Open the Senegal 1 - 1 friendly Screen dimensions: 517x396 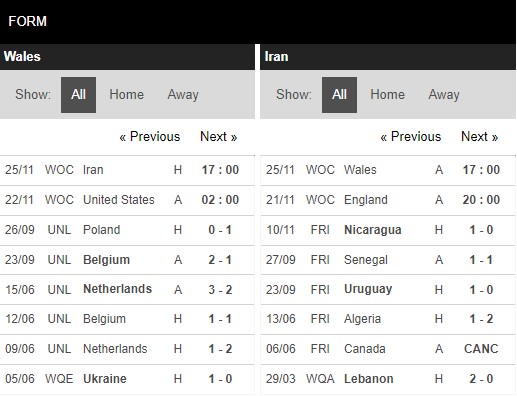pyautogui.click(x=388, y=260)
